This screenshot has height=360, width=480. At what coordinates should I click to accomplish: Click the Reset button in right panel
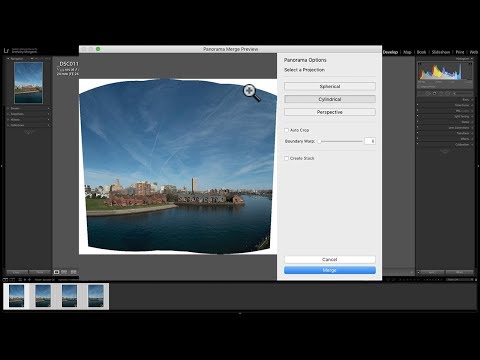(460, 272)
